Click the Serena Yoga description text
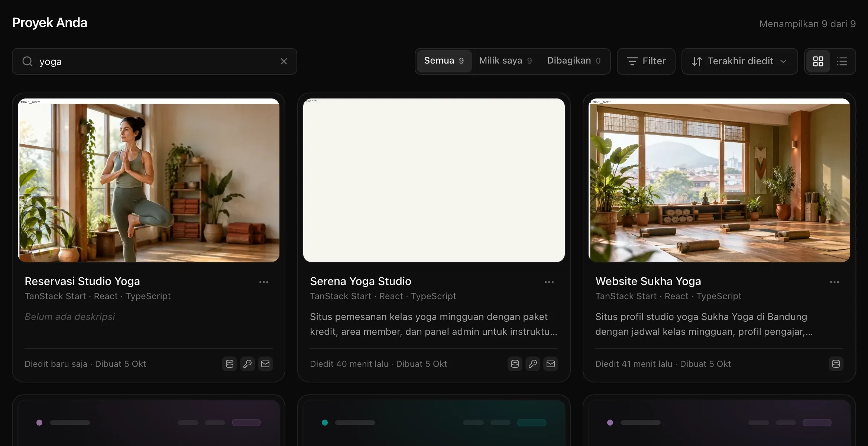This screenshot has height=446, width=868. point(434,324)
